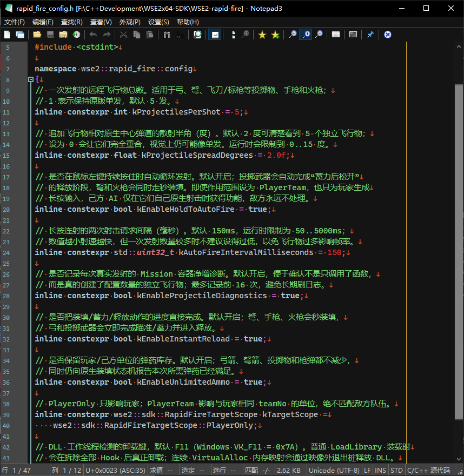The width and height of the screenshot is (464, 476).
Task: Zoom in with the magnifier plus icon
Action: click(293, 35)
